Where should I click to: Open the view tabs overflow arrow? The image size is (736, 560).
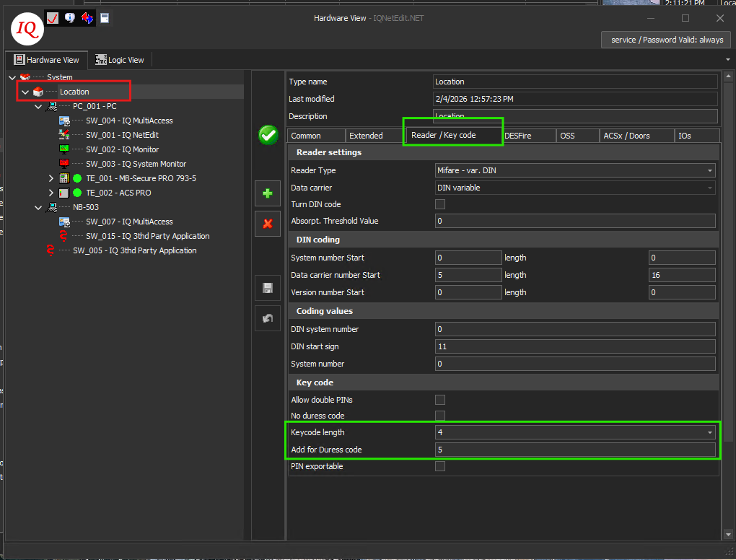coord(728,60)
